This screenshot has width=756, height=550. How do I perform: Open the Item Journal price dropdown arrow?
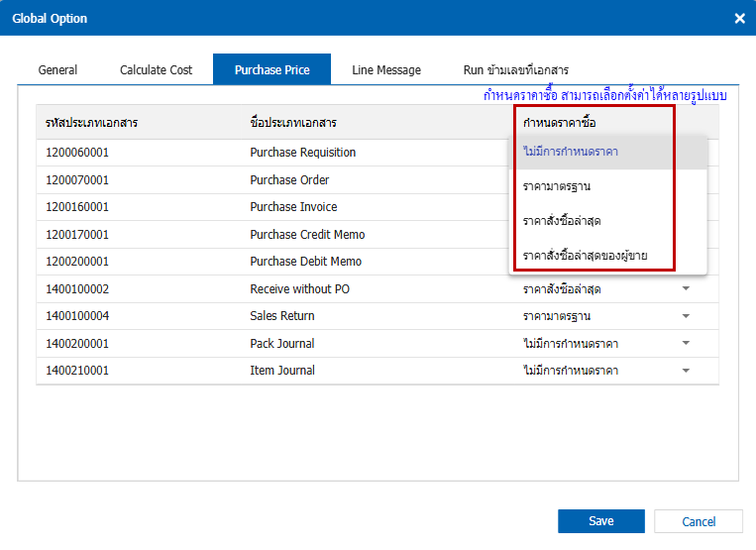pyautogui.click(x=686, y=371)
